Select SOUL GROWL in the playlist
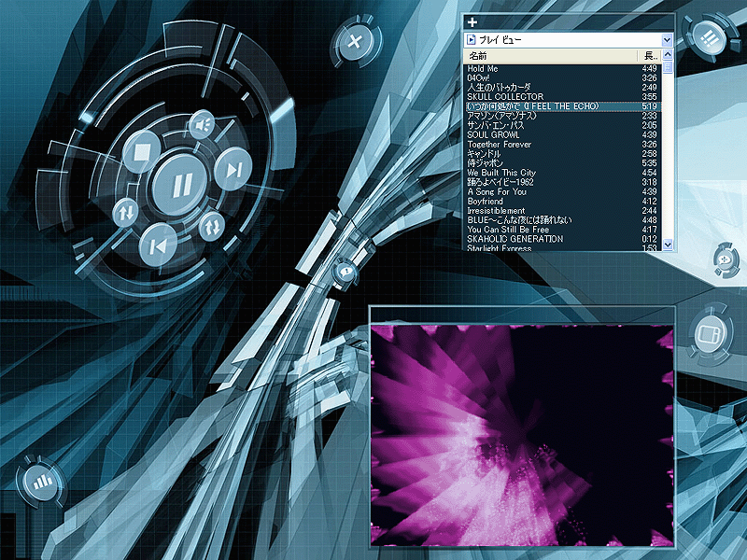 pos(563,134)
